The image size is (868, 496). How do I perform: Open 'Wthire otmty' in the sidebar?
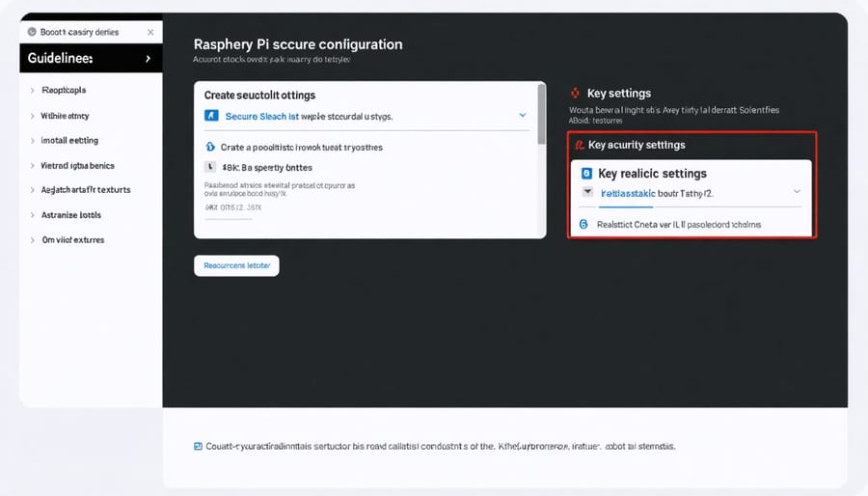(65, 116)
